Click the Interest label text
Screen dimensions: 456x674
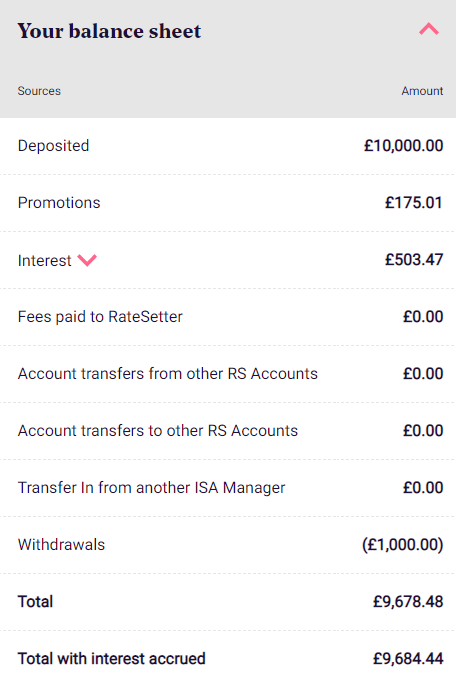(45, 260)
